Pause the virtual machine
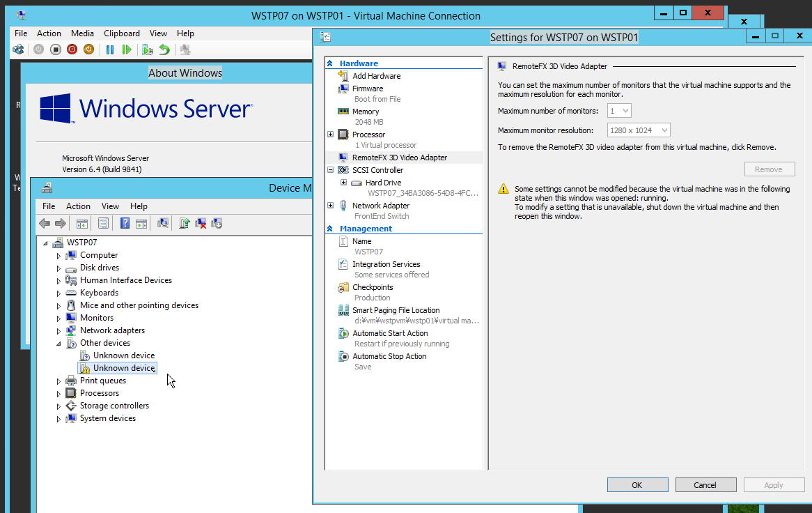Image resolution: width=812 pixels, height=513 pixels. pos(109,49)
